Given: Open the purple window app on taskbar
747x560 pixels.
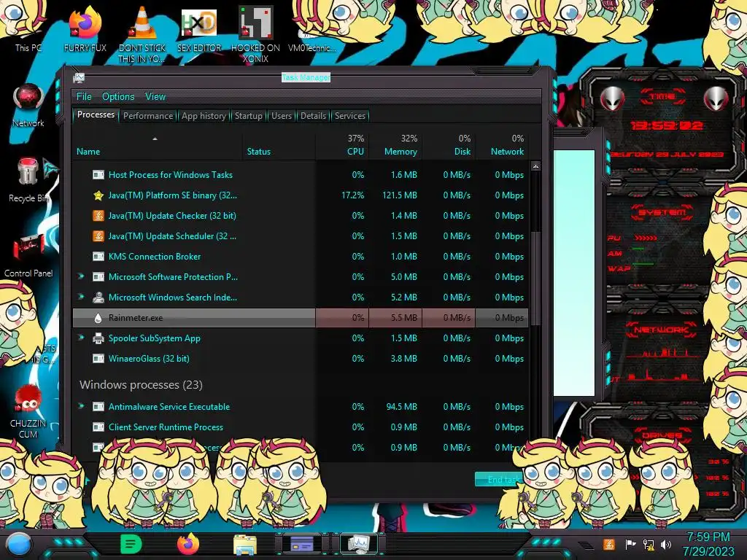Looking at the screenshot, I should click(x=302, y=544).
